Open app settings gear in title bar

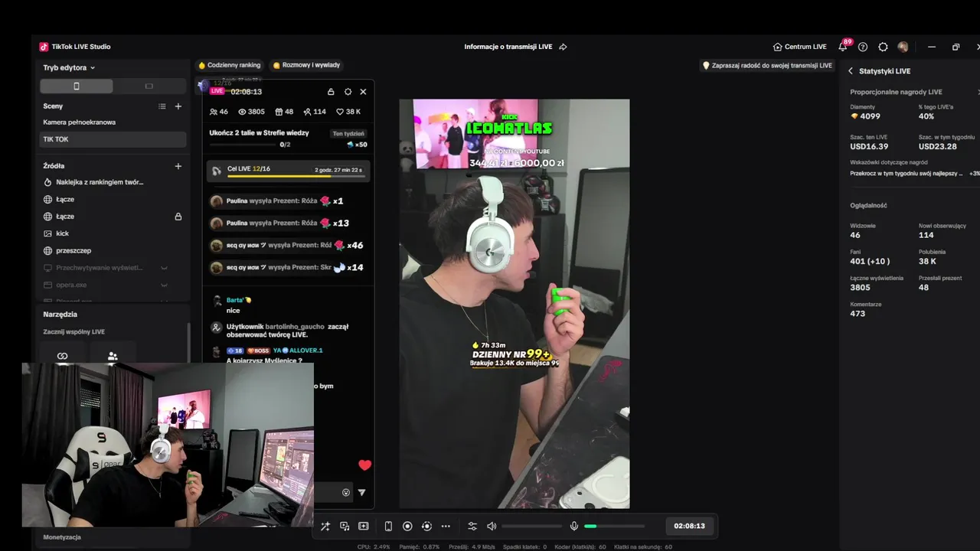pyautogui.click(x=883, y=47)
